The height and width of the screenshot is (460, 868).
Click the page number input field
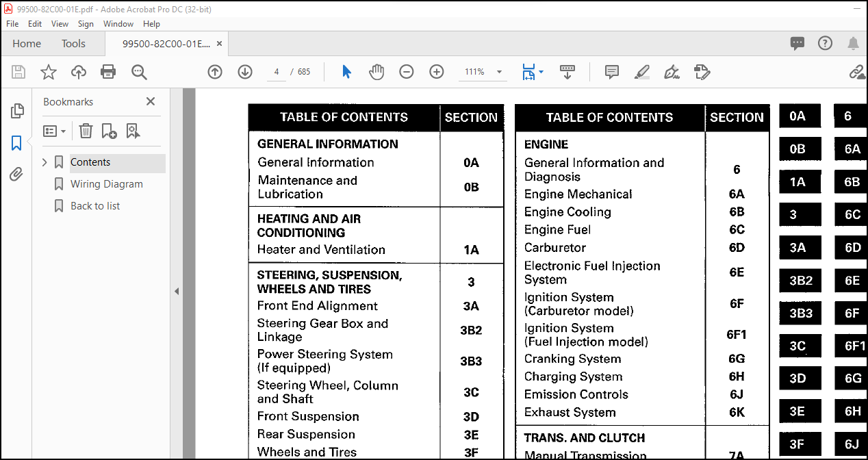(x=276, y=72)
